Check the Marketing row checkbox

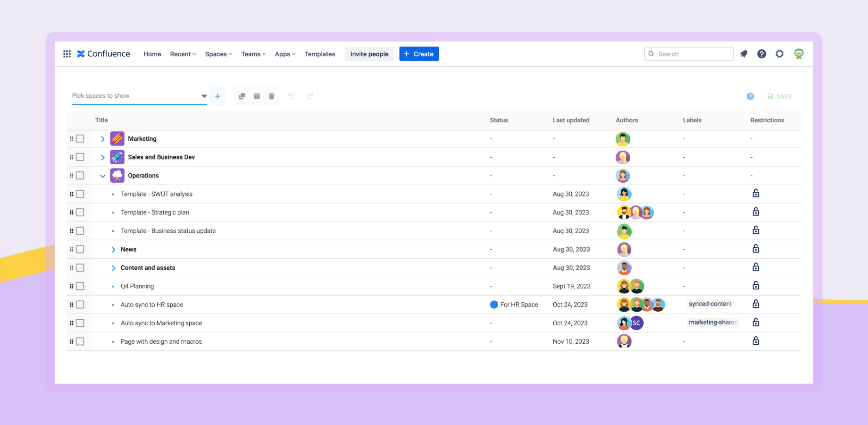point(80,139)
